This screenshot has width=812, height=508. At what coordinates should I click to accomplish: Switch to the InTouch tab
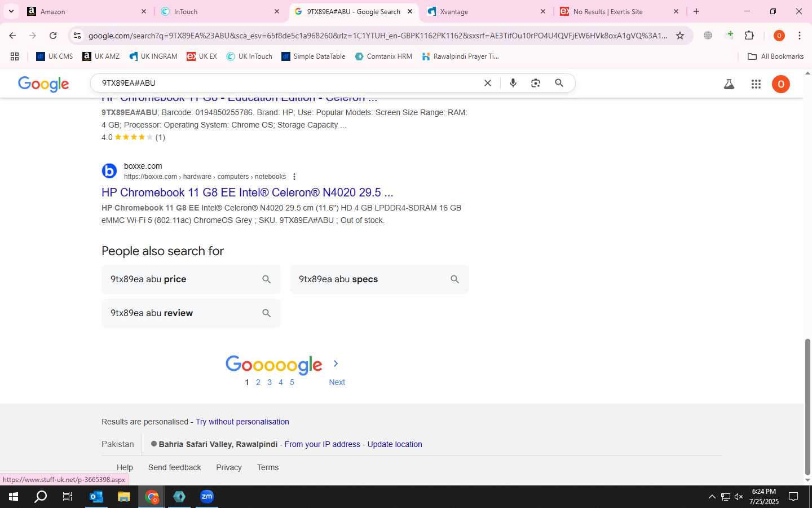(220, 11)
